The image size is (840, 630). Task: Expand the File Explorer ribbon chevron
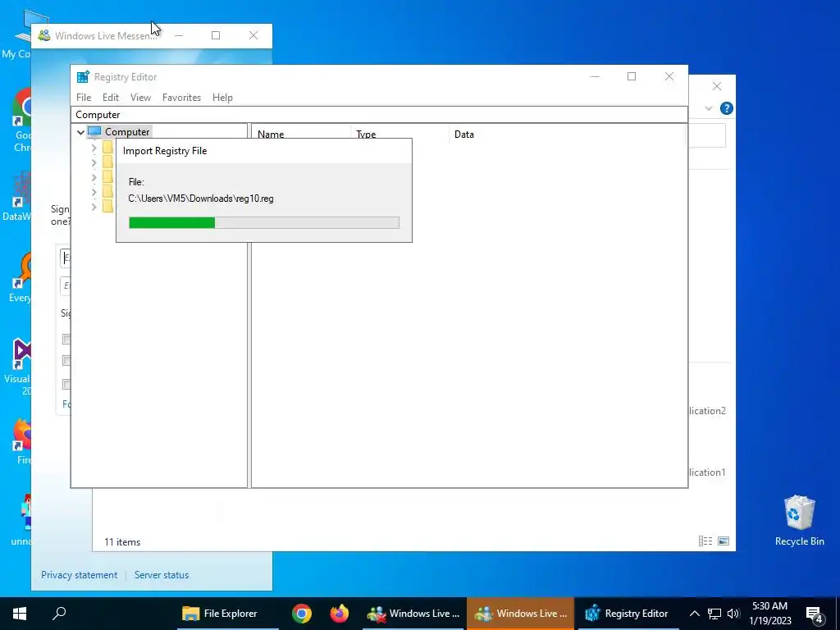709,108
